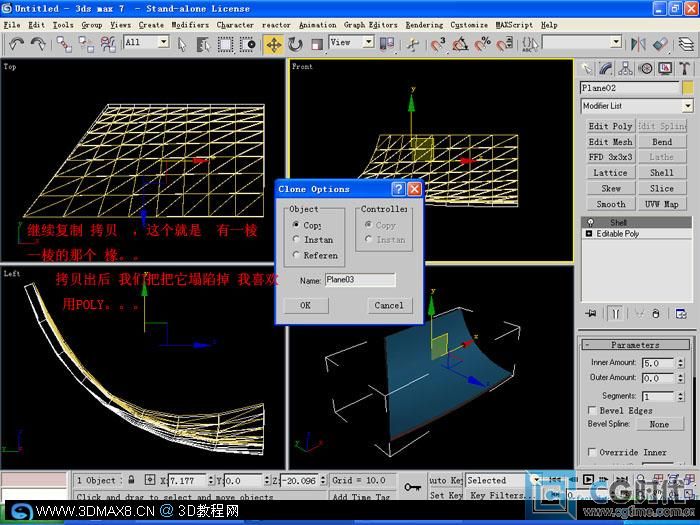
Task: Click the Name field containing Plane03
Action: tap(360, 280)
